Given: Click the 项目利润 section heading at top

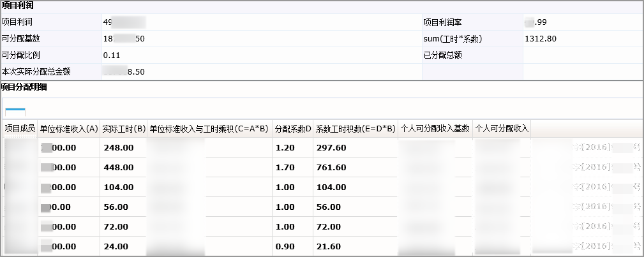Looking at the screenshot, I should (x=17, y=6).
